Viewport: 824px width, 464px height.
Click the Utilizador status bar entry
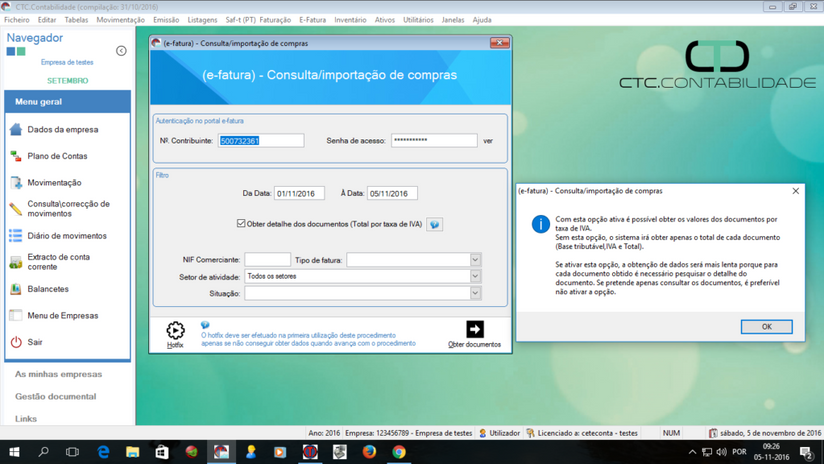[500, 433]
